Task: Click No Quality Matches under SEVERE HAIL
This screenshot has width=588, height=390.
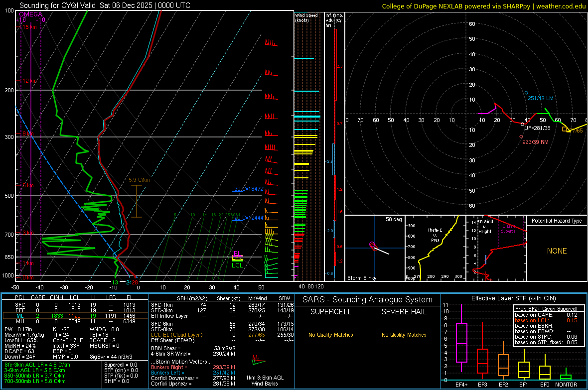Action: [x=404, y=335]
